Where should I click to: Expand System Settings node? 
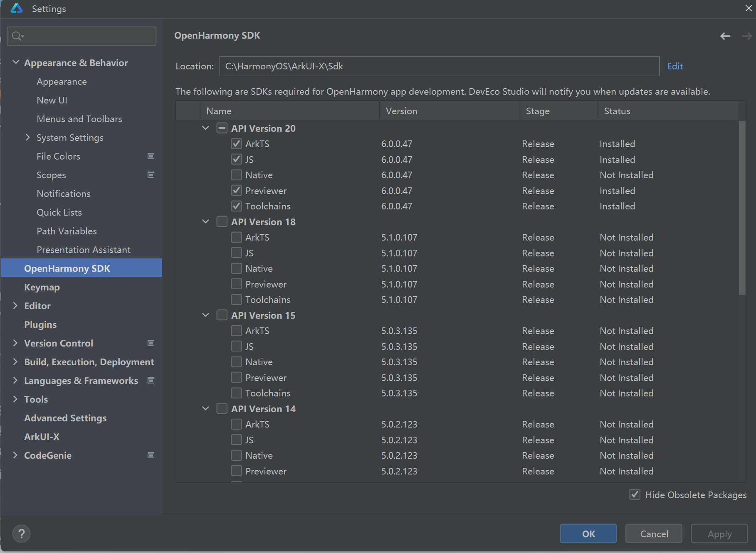click(28, 138)
